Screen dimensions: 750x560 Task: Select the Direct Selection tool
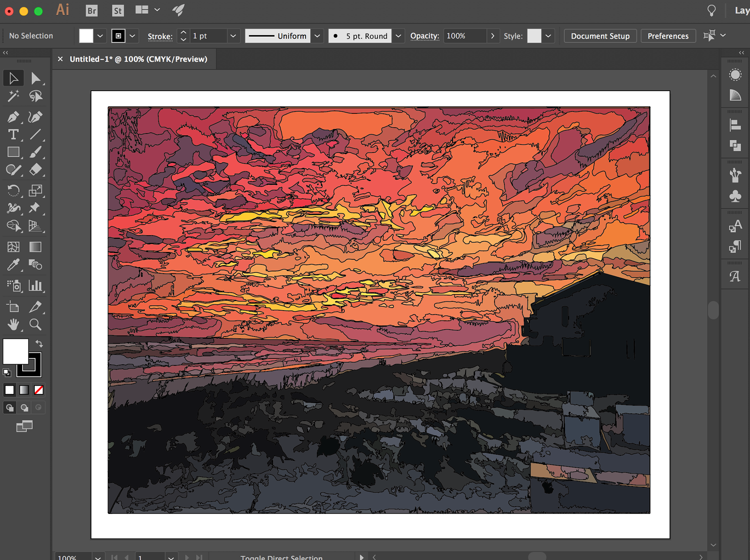(x=35, y=78)
